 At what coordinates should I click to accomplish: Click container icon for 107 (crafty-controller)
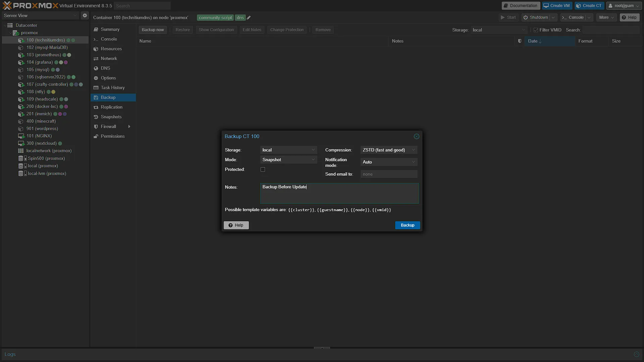21,84
